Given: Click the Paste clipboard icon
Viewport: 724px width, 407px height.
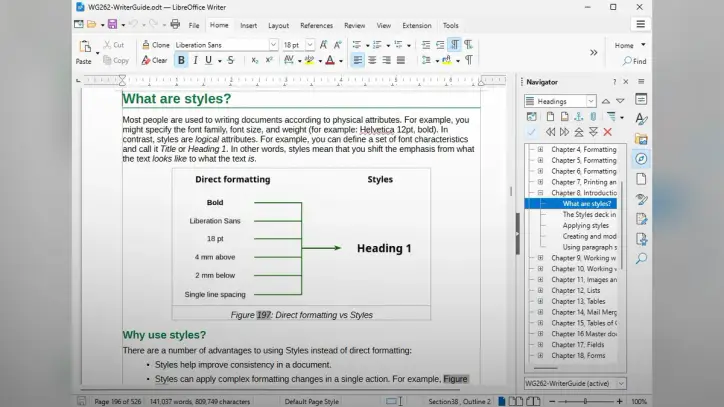Looking at the screenshot, I should click(x=85, y=47).
